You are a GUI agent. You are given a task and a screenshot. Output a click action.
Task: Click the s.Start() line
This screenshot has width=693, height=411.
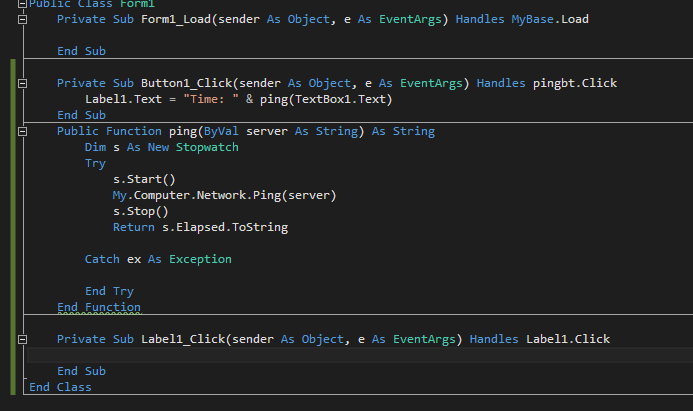[144, 179]
